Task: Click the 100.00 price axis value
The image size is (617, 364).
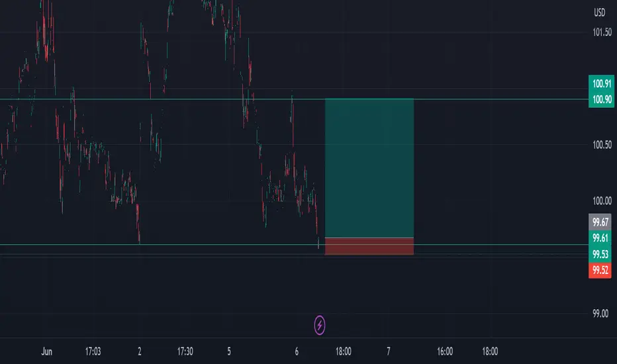Action: point(602,201)
